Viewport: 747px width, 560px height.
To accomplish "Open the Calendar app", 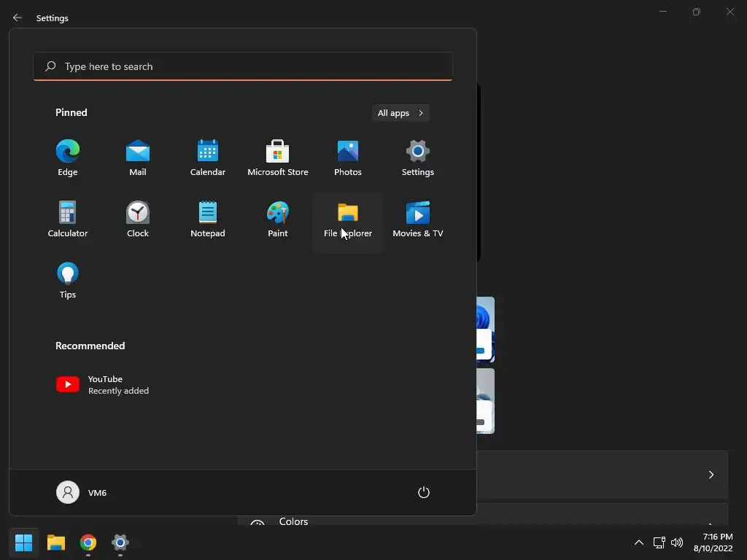I will tap(208, 158).
